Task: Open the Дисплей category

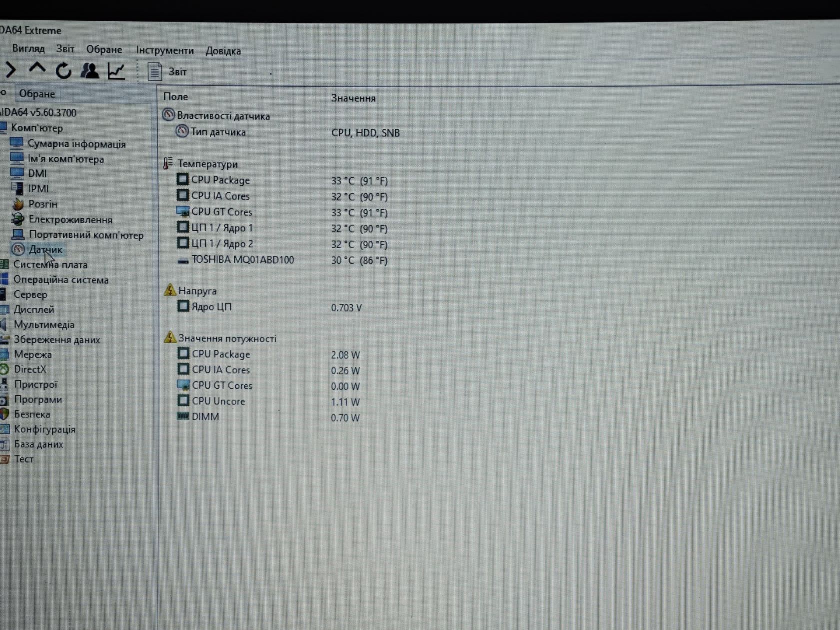Action: [27, 310]
